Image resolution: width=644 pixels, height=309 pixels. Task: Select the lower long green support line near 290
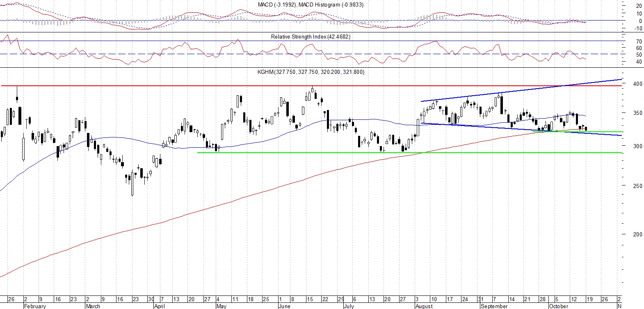click(x=410, y=153)
